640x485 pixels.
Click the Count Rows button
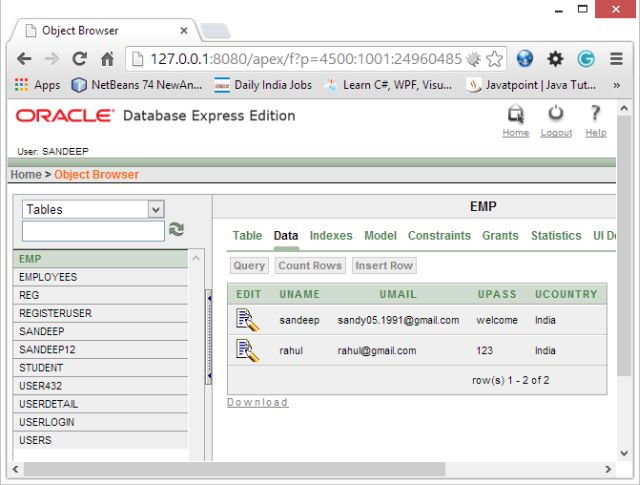pos(310,265)
